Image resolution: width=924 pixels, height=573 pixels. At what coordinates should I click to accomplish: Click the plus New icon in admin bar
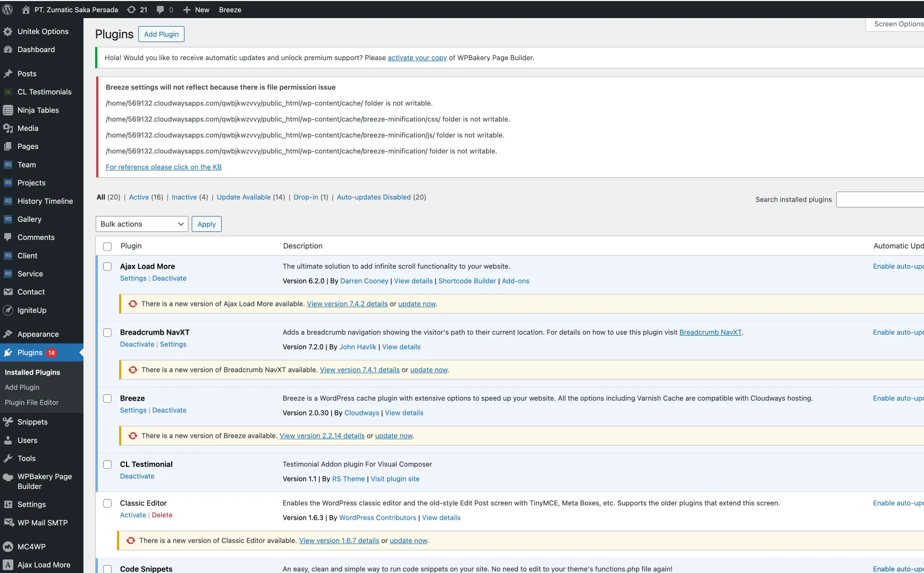[187, 10]
